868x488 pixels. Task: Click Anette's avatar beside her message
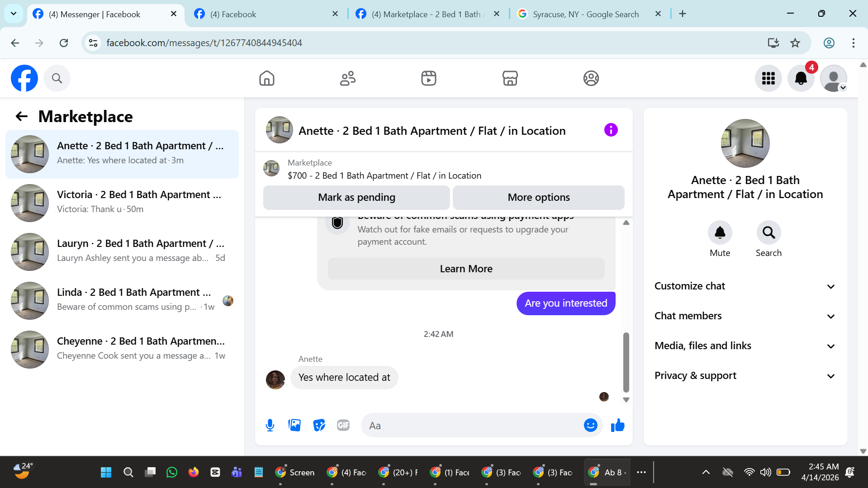click(275, 380)
